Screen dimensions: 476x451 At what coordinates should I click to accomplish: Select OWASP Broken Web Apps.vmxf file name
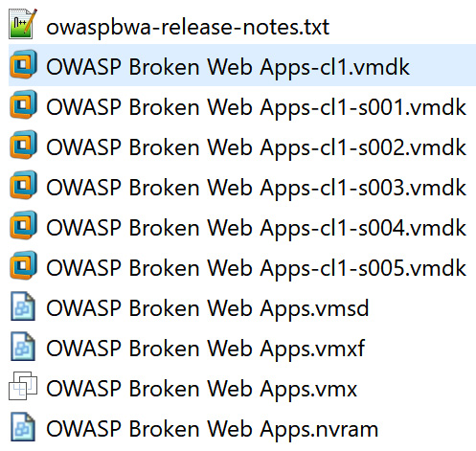tap(206, 349)
